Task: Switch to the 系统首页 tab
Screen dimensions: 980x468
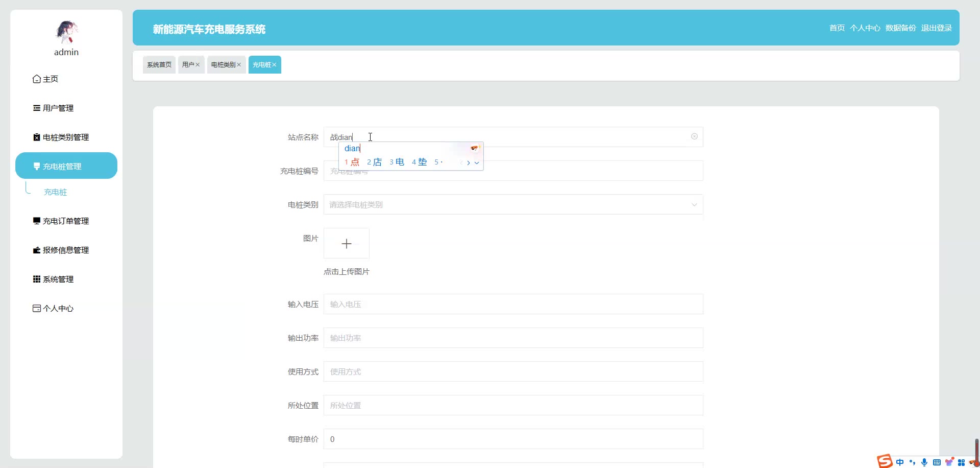Action: 159,64
